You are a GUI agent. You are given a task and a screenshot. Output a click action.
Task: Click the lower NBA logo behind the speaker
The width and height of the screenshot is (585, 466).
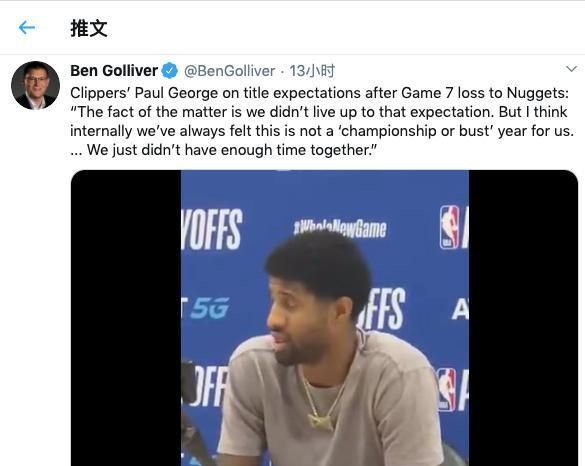(x=446, y=389)
